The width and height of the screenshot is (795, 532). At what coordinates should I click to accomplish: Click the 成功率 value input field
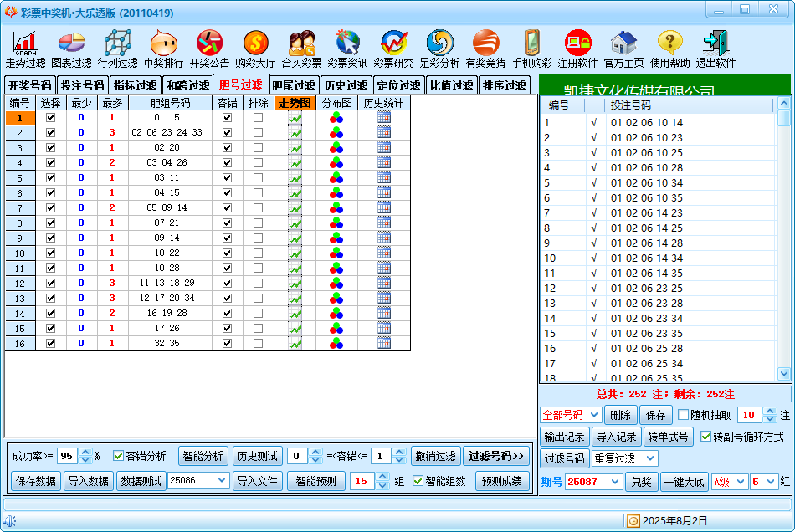click(x=67, y=456)
